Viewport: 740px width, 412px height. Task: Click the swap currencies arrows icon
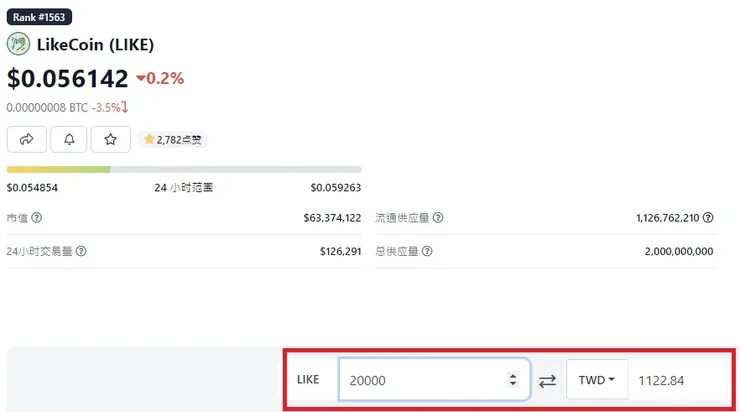[547, 380]
